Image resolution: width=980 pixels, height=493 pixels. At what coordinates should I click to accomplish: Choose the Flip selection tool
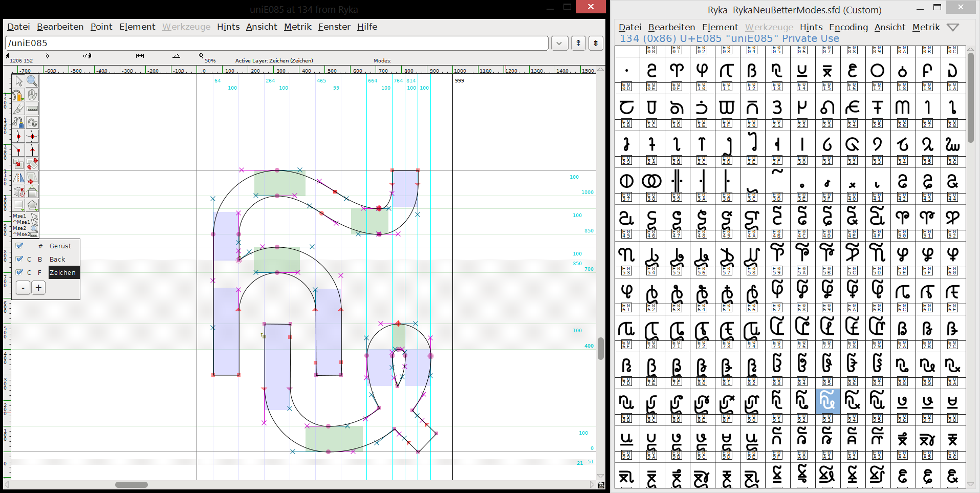click(19, 178)
